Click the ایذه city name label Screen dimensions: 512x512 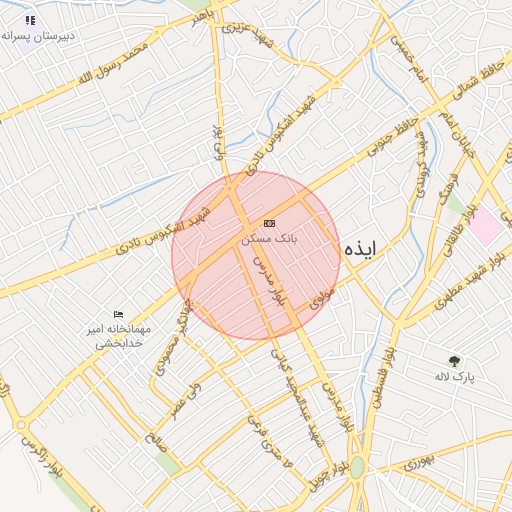click(x=360, y=249)
